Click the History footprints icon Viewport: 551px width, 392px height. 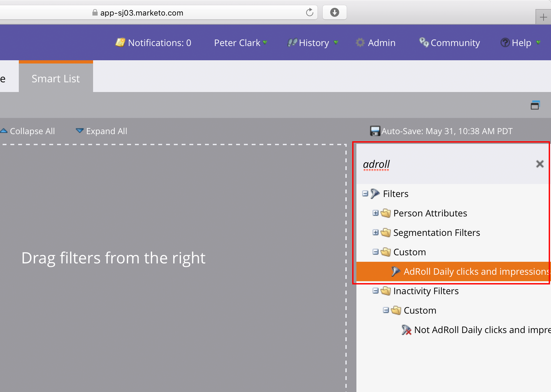tap(292, 42)
